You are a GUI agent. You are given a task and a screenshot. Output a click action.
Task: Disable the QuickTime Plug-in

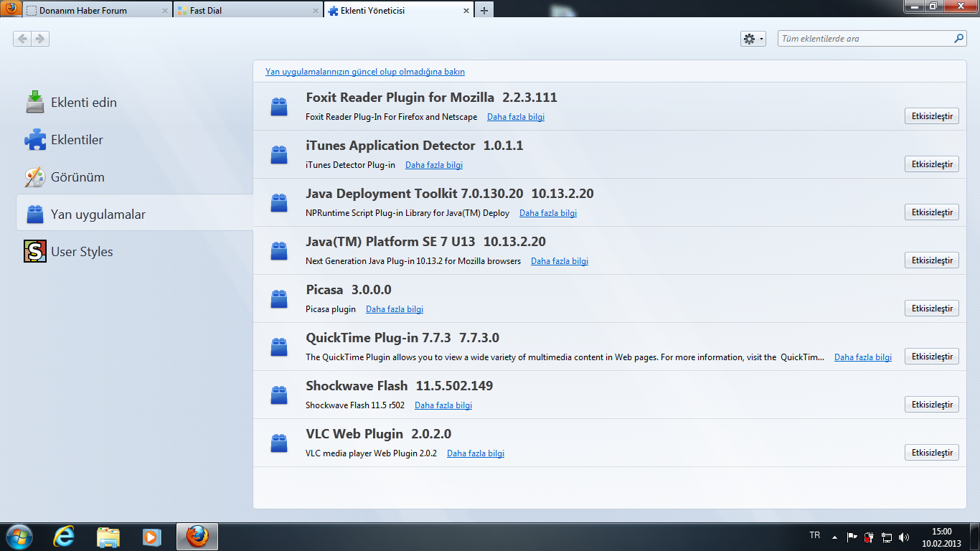coord(931,357)
